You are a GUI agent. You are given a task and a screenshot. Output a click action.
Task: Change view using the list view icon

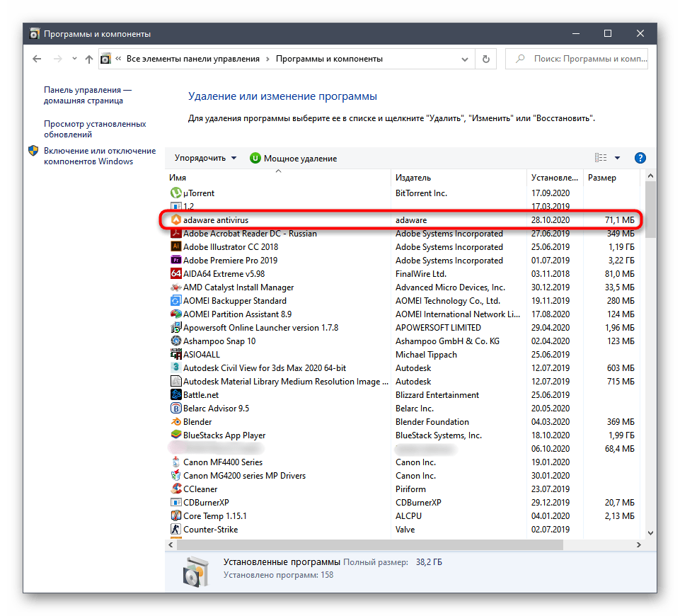(x=601, y=157)
